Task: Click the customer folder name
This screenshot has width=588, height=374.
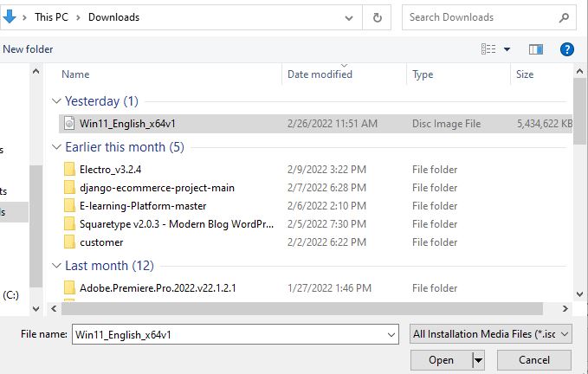Action: point(101,242)
